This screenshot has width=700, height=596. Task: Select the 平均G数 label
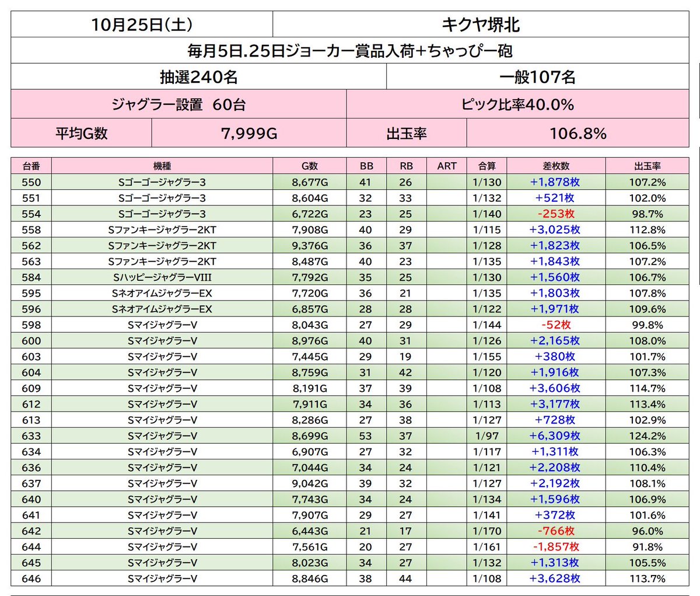coord(82,133)
